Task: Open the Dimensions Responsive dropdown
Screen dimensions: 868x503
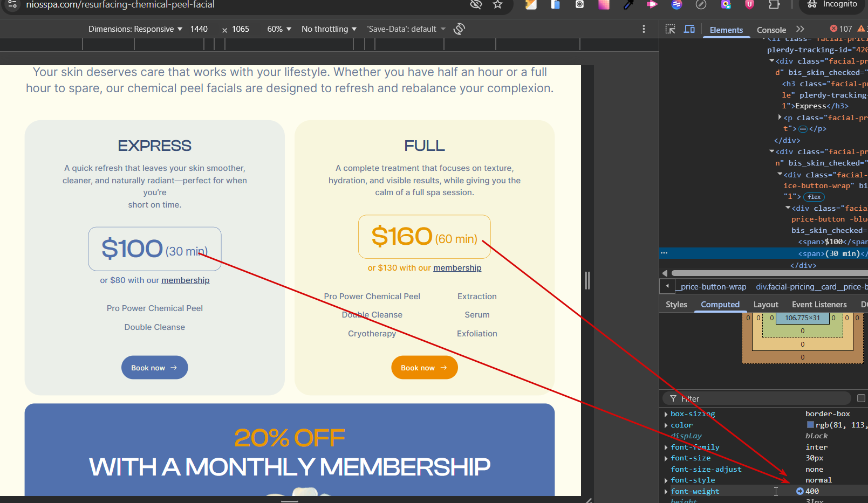Action: tap(135, 29)
